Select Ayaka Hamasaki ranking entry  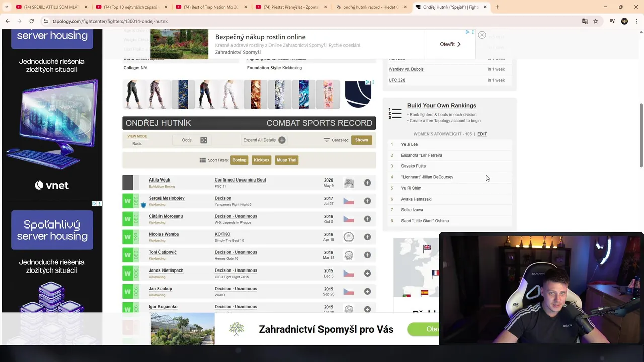pos(416,199)
